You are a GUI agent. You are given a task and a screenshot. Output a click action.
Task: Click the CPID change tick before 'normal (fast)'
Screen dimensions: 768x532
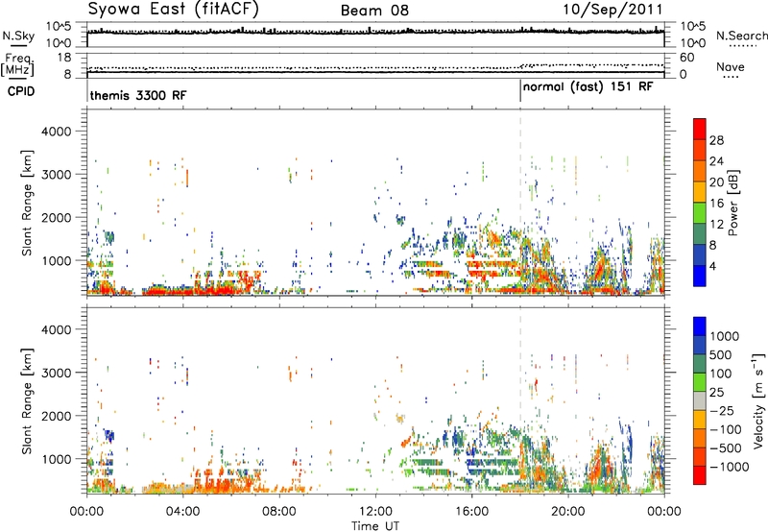[x=520, y=91]
